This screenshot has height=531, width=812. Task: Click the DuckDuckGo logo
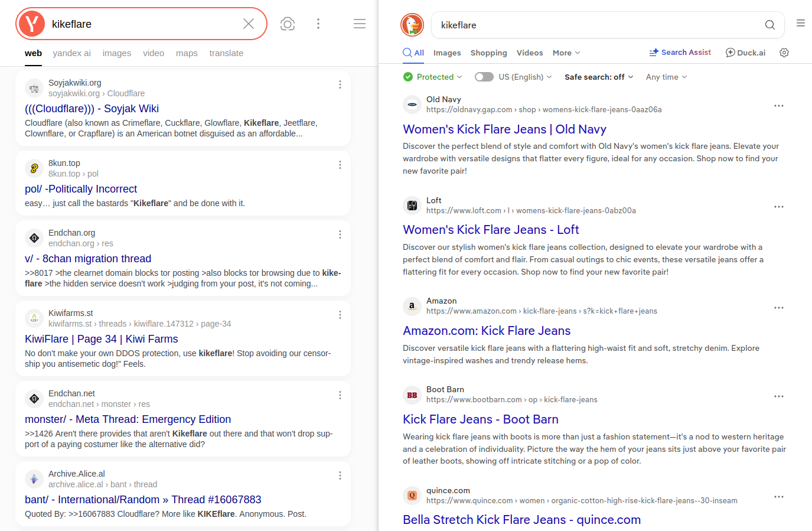[x=412, y=25]
